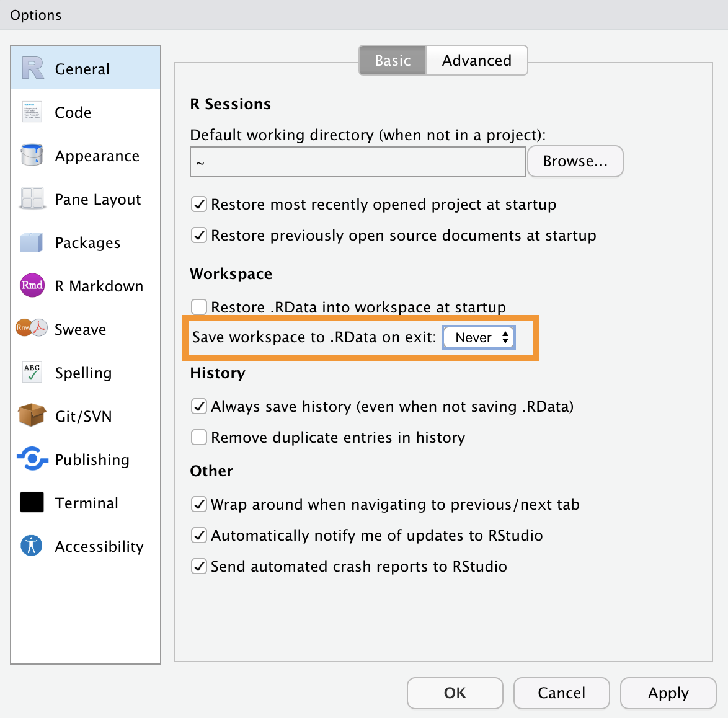The width and height of the screenshot is (728, 718).
Task: Focus the default working directory field
Action: (x=358, y=162)
